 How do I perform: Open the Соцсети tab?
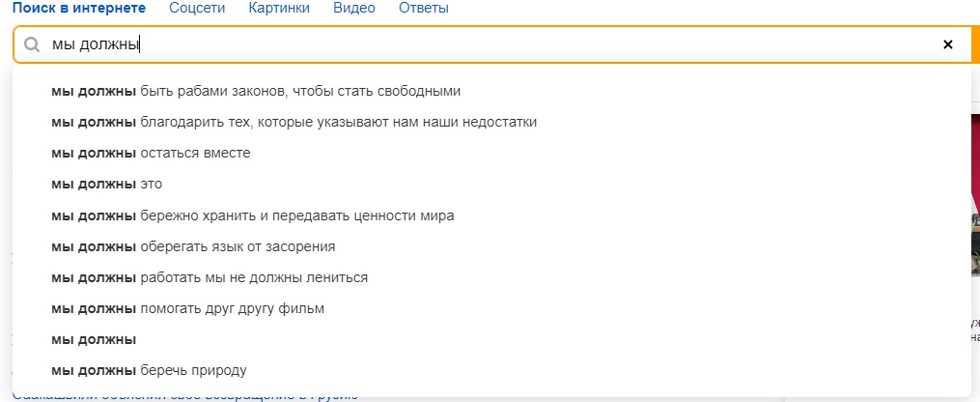[197, 8]
